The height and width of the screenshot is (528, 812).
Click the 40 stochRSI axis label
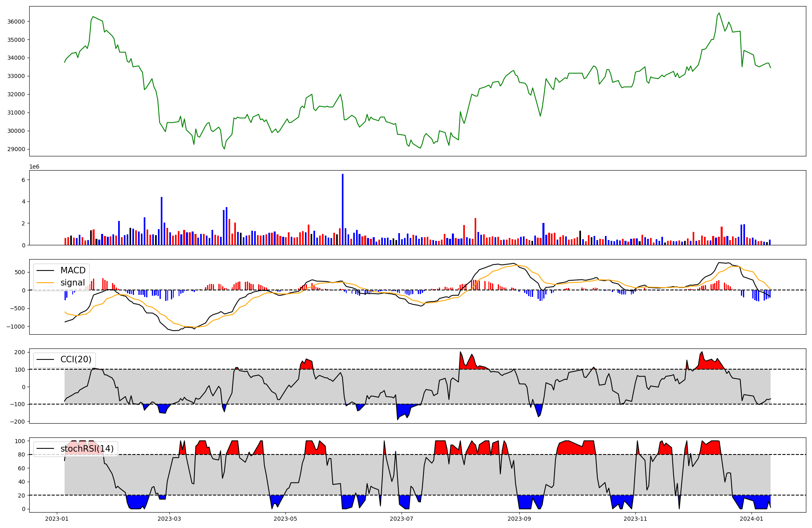point(22,482)
